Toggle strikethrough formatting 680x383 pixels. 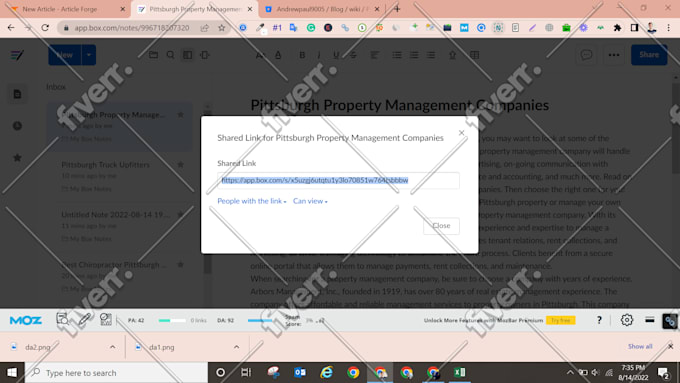(353, 55)
